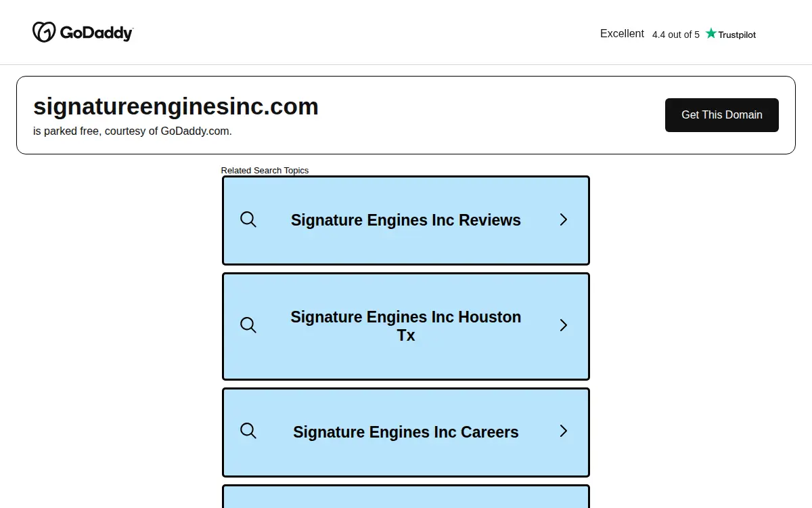
Task: Click 'is parked free, courtesy of GoDaddy.com' text
Action: pos(133,131)
